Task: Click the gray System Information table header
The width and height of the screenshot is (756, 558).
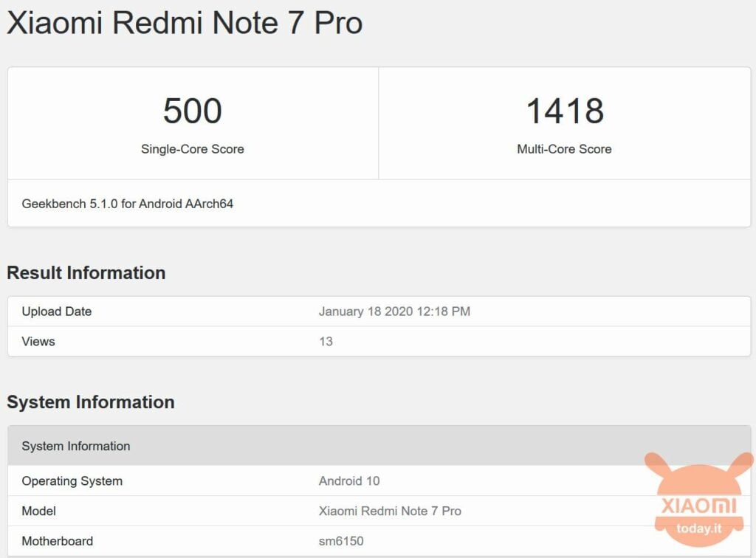Action: pyautogui.click(x=379, y=446)
